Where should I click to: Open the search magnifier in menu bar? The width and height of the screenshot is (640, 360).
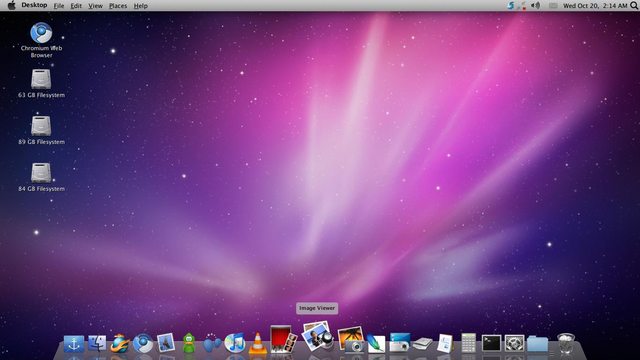(635, 6)
